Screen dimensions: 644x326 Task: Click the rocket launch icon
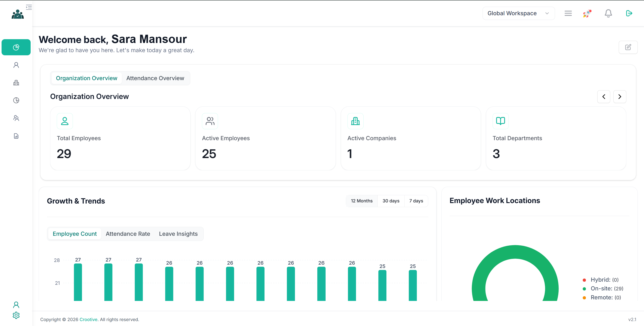click(x=587, y=13)
